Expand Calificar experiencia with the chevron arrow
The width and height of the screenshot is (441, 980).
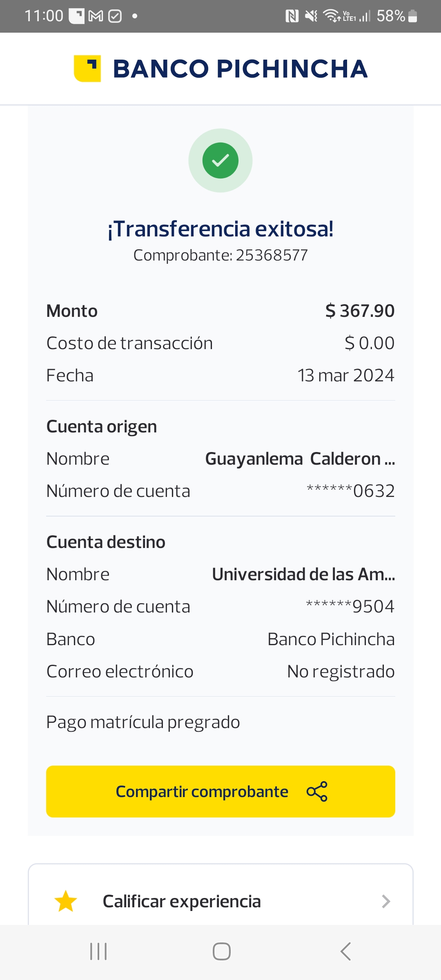click(386, 901)
